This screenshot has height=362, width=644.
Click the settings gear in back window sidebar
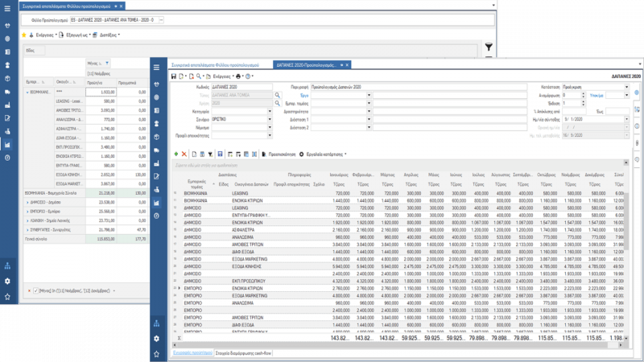(7, 281)
